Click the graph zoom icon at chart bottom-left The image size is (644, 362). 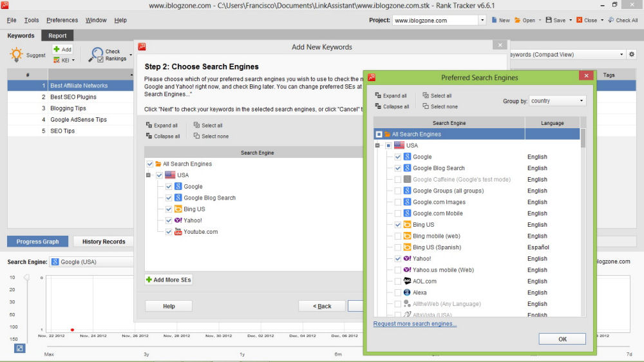(20, 348)
